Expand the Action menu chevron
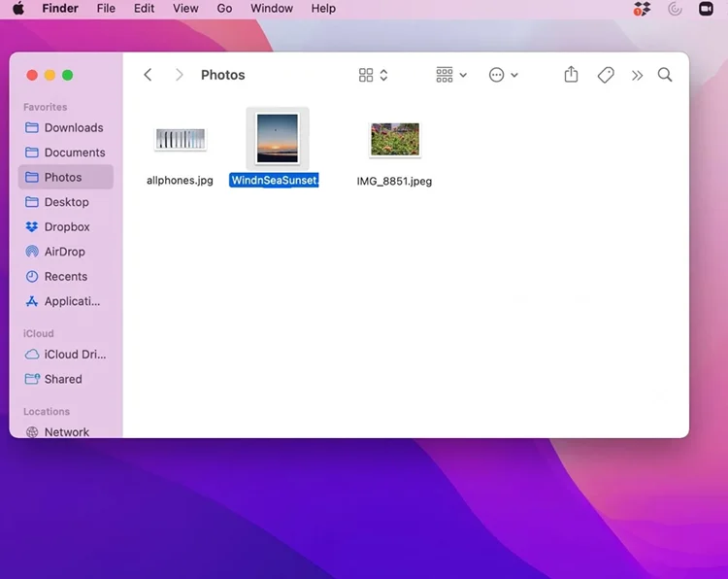Viewport: 728px width, 579px height. coord(514,75)
